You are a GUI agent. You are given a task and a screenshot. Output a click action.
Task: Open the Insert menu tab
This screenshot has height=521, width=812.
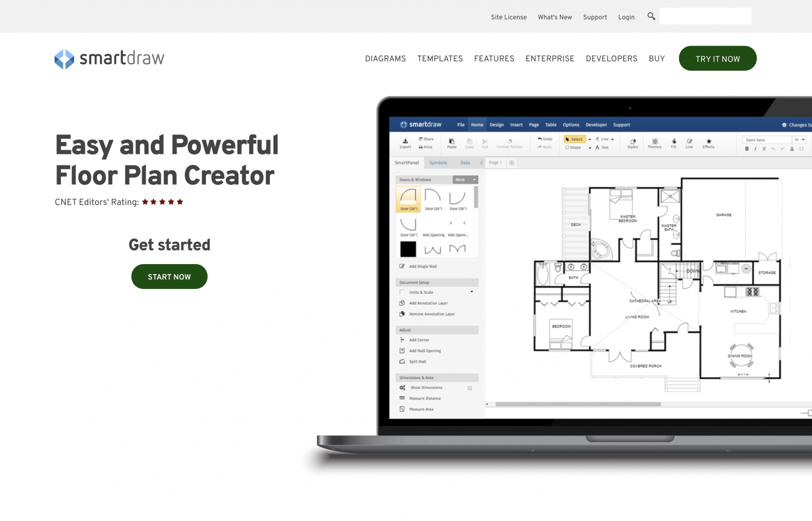[x=516, y=125]
